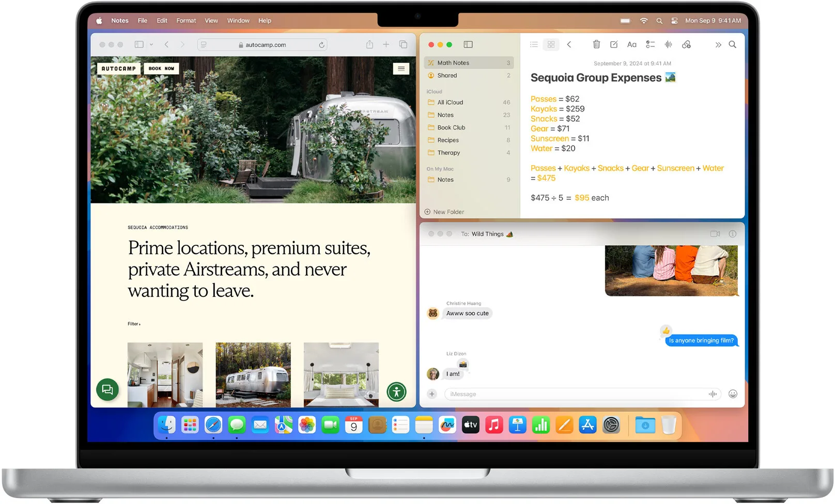Go back with Notes toolbar chevron
This screenshot has width=835, height=504.
tap(569, 44)
